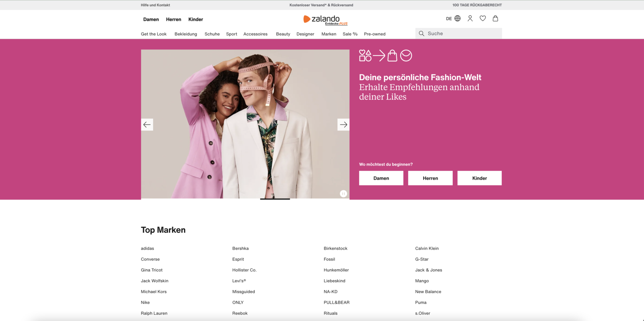Image resolution: width=644 pixels, height=321 pixels.
Task: Go to previous carousel slide arrow
Action: (x=147, y=124)
